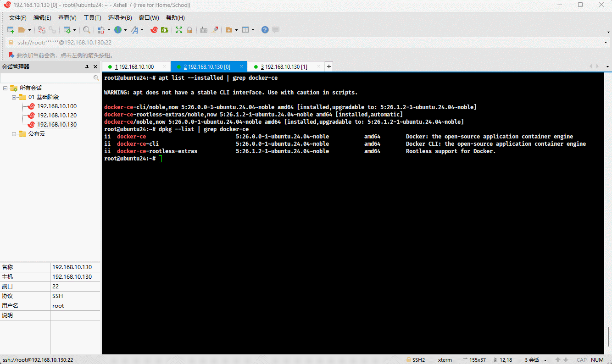Click the globe web browser icon
The width and height of the screenshot is (612, 364).
[x=118, y=30]
